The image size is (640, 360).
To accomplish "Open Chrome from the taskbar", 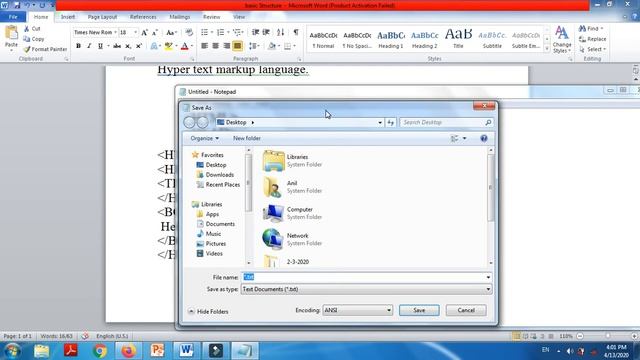I will tap(99, 351).
